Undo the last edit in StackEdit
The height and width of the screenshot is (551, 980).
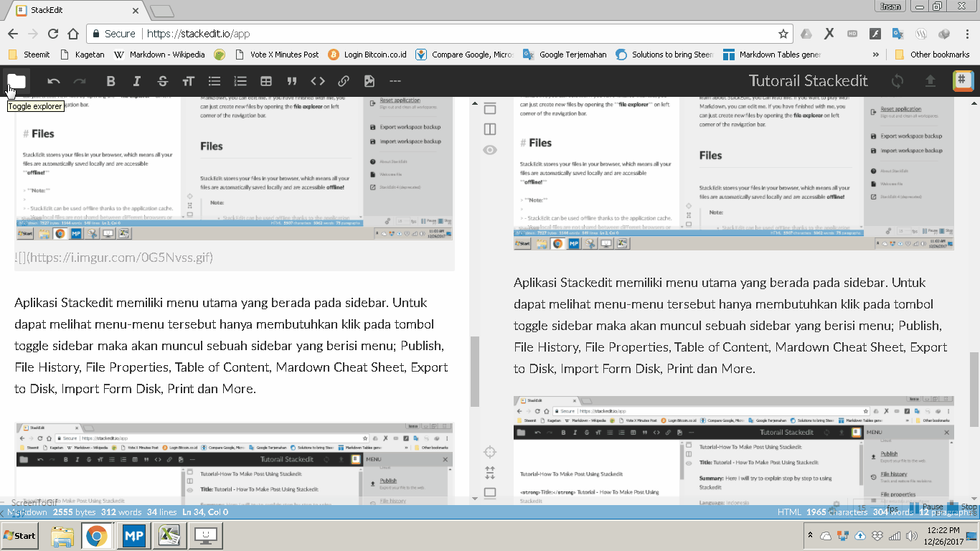click(x=54, y=81)
